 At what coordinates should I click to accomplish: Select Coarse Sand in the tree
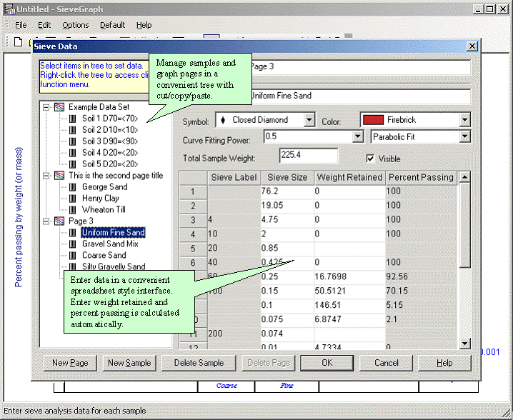[104, 256]
